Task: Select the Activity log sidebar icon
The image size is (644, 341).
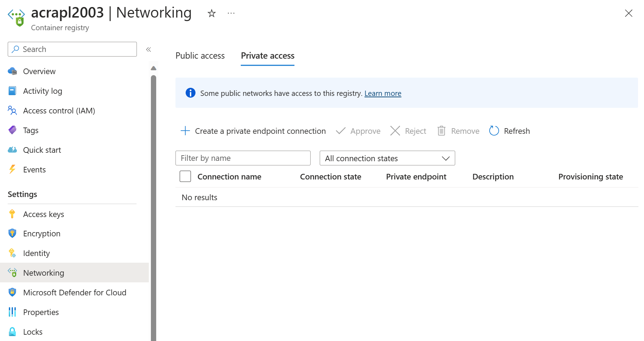Action: pyautogui.click(x=12, y=91)
